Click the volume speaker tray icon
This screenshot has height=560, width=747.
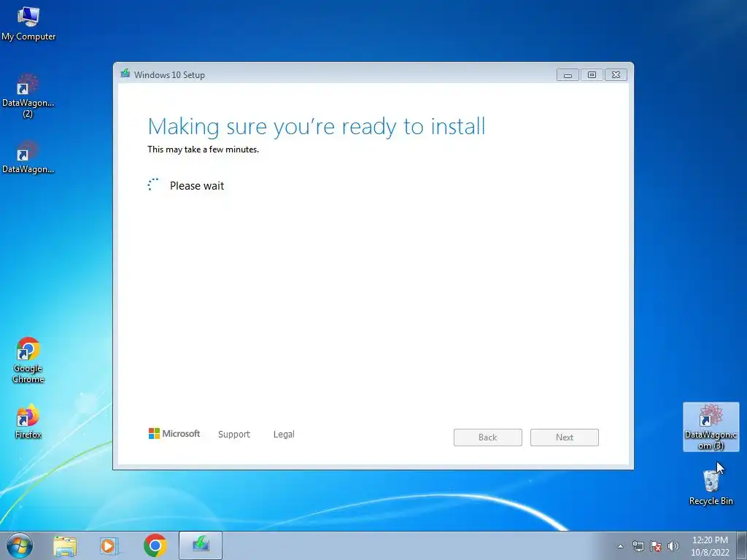click(673, 546)
